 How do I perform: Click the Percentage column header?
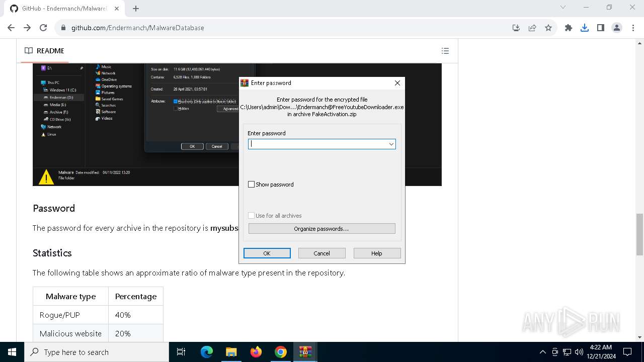click(136, 296)
